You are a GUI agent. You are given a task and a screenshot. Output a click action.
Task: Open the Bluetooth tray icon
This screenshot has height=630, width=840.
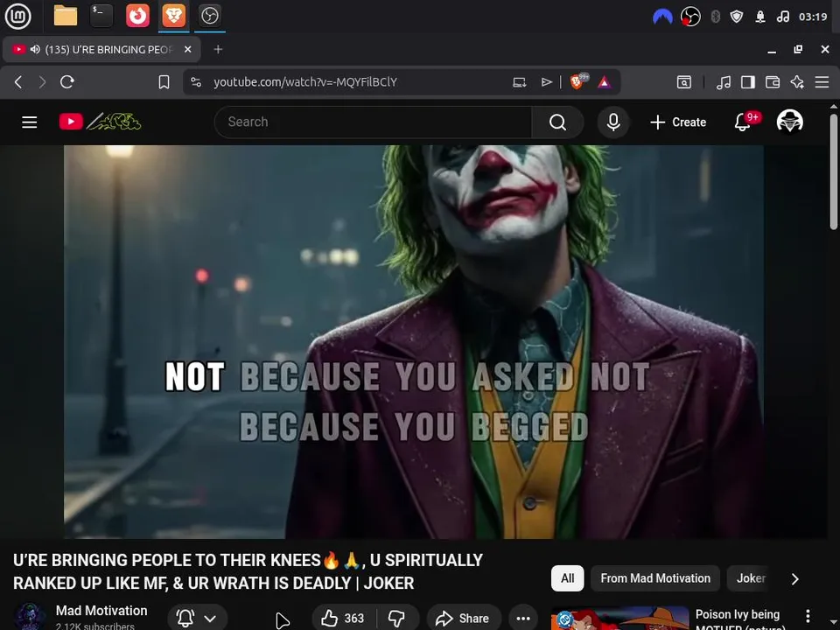pos(715,17)
